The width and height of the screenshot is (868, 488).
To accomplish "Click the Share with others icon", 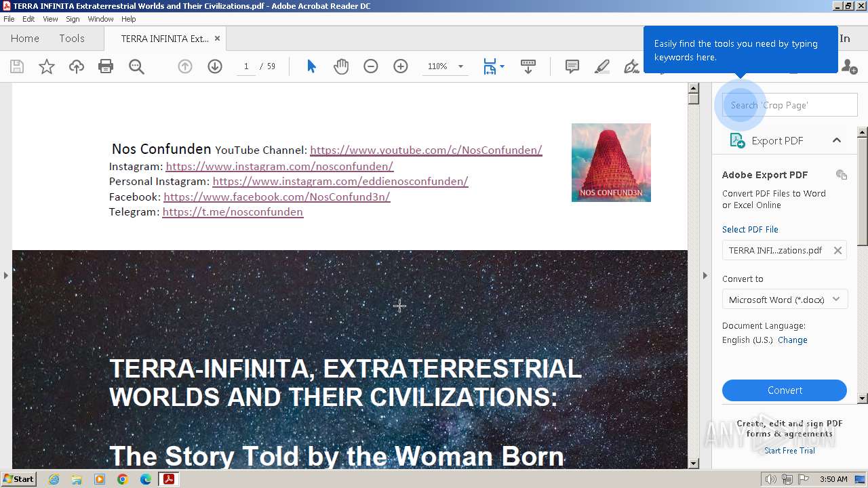I will click(848, 66).
